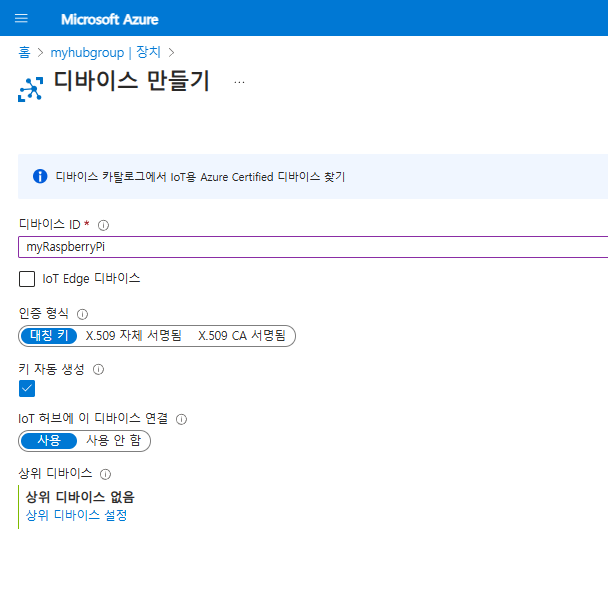Show info tooltip for 디바이스 ID
Viewport: 608px width, 594px height.
coord(103,225)
